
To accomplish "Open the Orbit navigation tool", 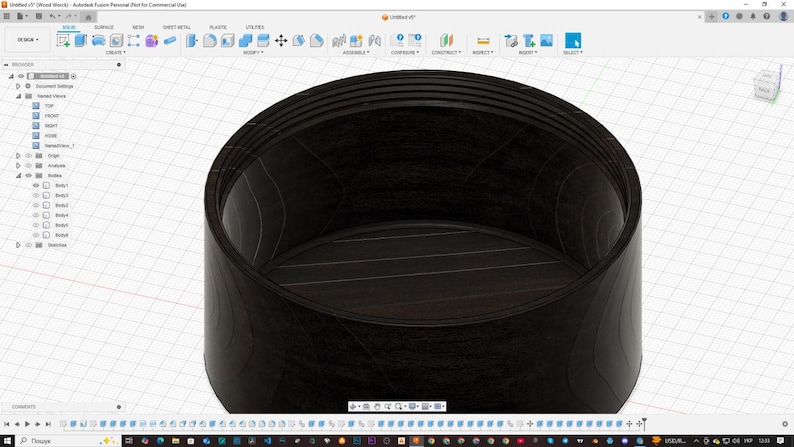I will coord(353,406).
